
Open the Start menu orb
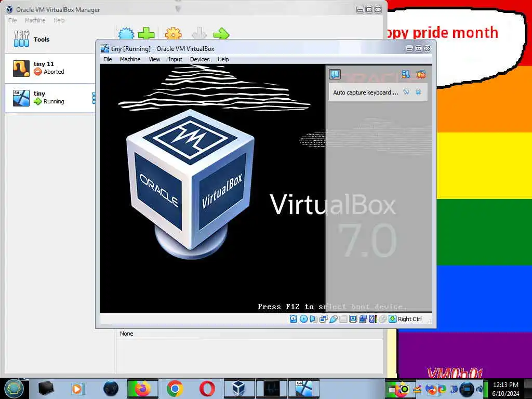[x=14, y=389]
